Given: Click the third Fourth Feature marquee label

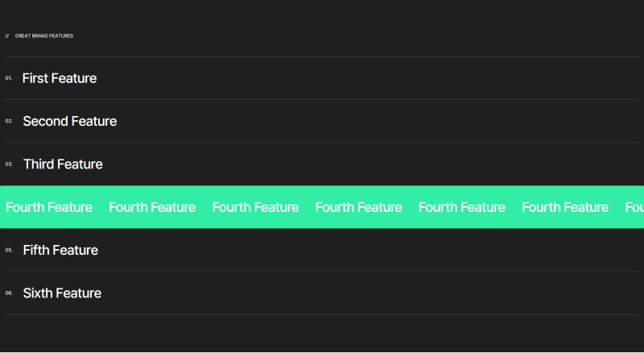Looking at the screenshot, I should (255, 207).
